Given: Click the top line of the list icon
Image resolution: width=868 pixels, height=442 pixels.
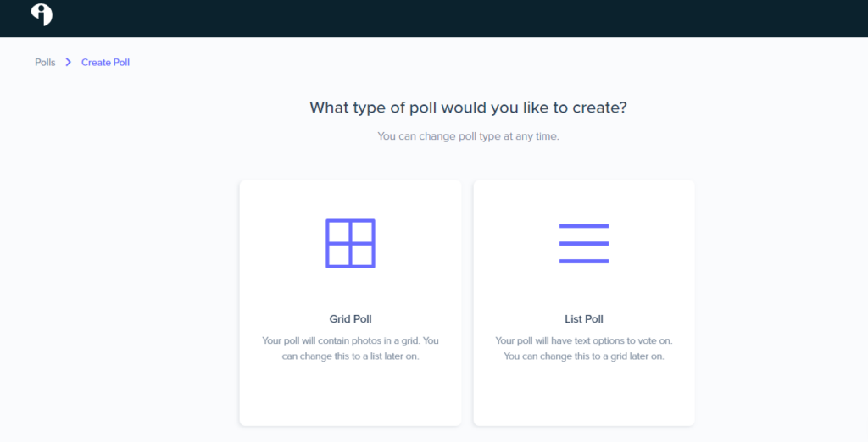Looking at the screenshot, I should tap(584, 226).
